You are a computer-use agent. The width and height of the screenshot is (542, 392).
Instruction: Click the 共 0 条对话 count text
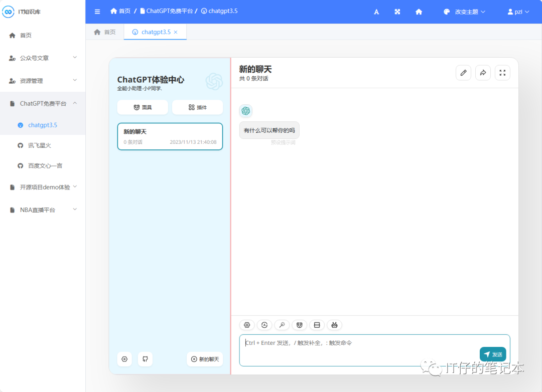click(x=254, y=78)
